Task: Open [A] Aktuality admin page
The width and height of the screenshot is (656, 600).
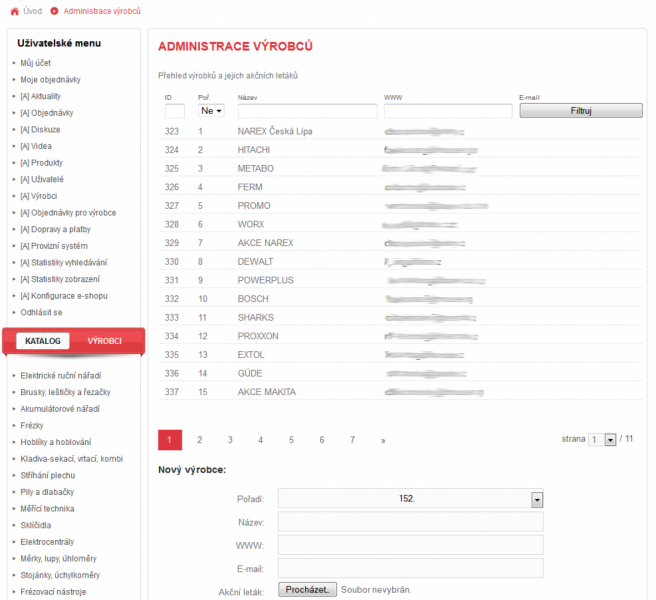Action: (x=41, y=96)
